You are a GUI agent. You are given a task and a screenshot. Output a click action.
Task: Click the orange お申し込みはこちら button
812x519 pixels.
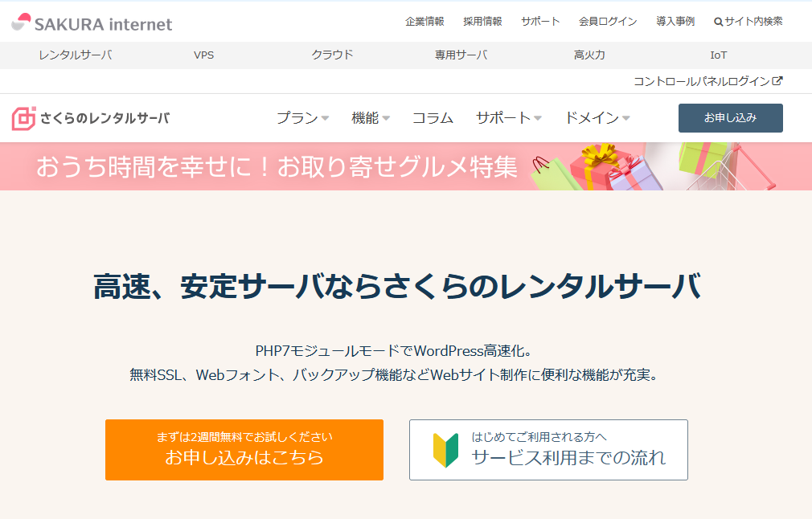coord(244,450)
